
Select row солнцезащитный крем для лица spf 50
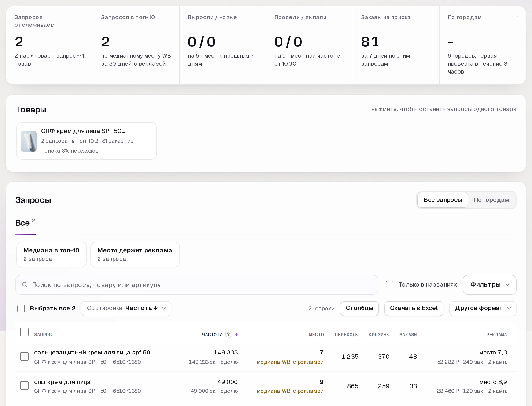point(24,356)
